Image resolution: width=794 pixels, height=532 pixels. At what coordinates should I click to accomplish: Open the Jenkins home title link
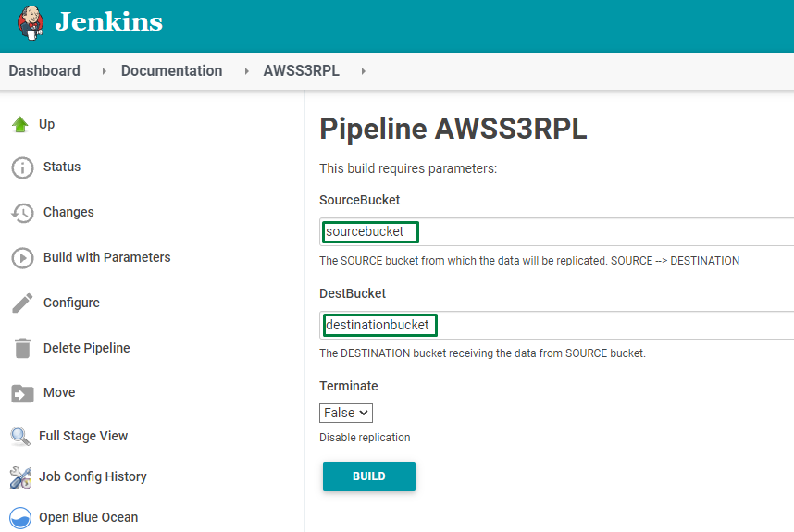[x=109, y=22]
